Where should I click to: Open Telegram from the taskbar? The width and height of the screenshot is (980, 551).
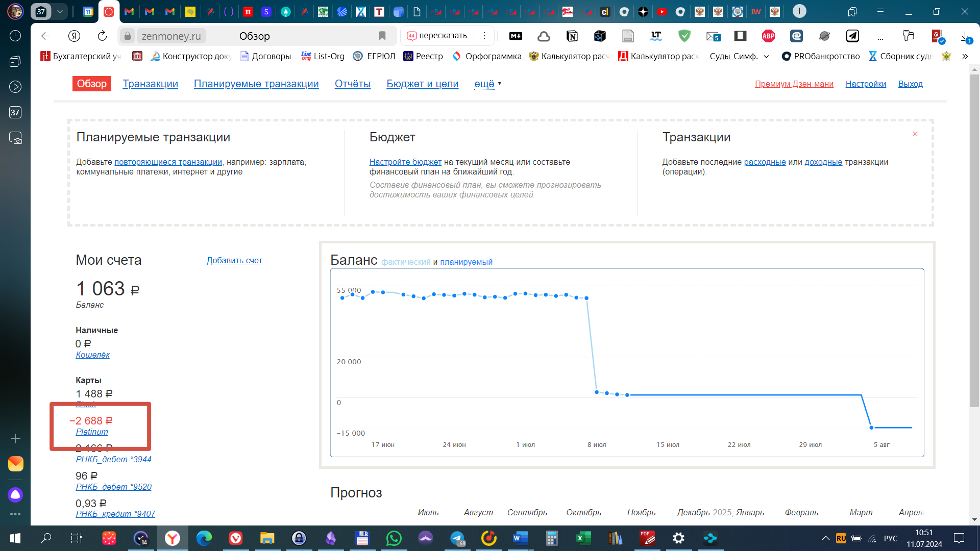click(457, 538)
